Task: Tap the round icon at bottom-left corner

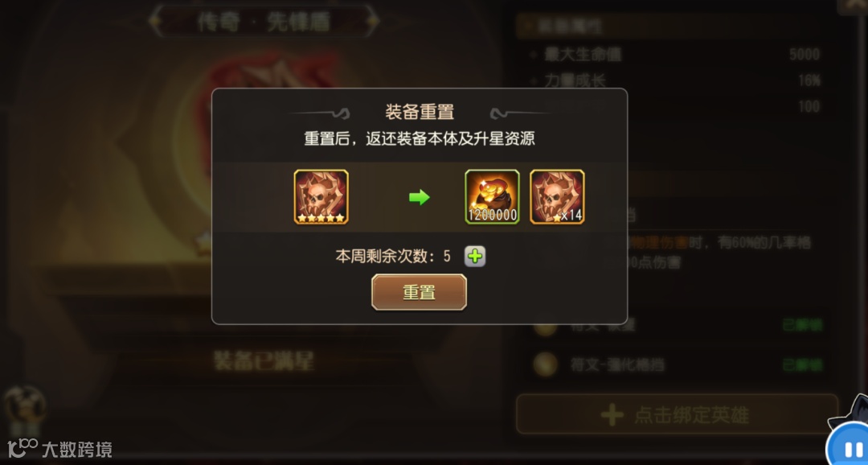Action: (x=24, y=407)
